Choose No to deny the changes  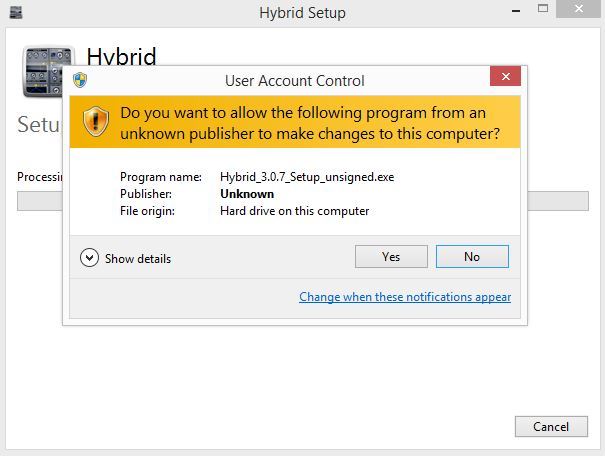point(472,257)
